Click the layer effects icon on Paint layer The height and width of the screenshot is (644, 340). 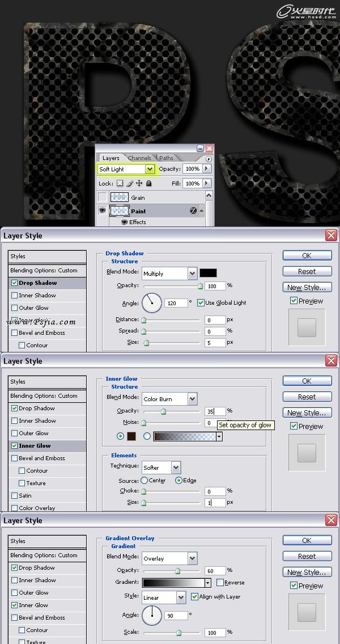(194, 211)
